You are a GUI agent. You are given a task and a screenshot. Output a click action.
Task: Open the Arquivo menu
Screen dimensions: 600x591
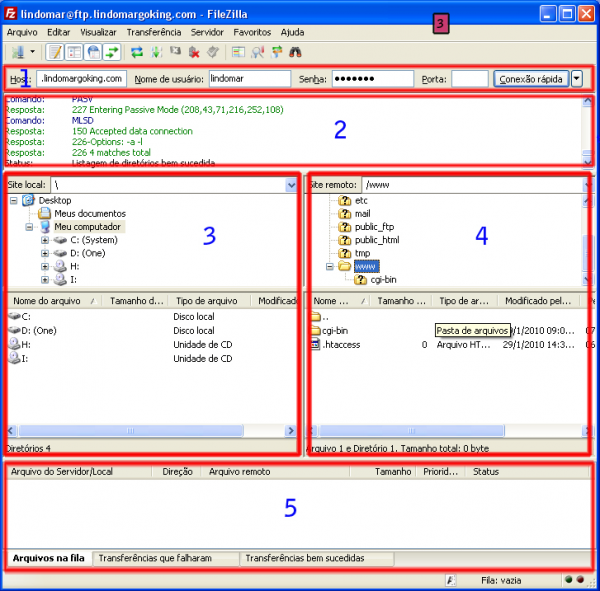(x=22, y=33)
